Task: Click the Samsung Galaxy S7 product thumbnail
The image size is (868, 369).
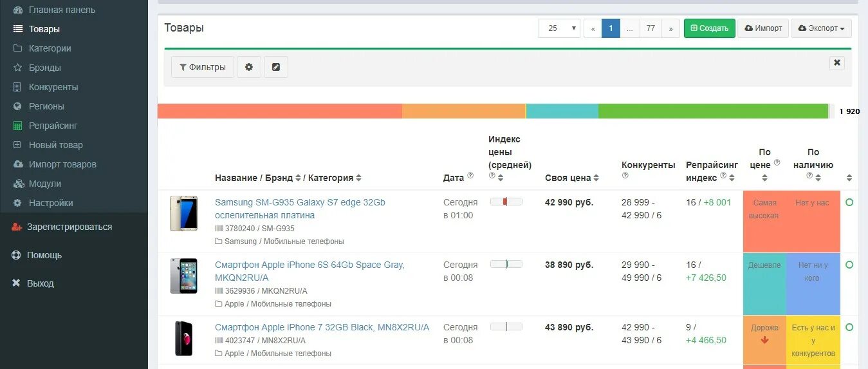Action: coord(183,213)
